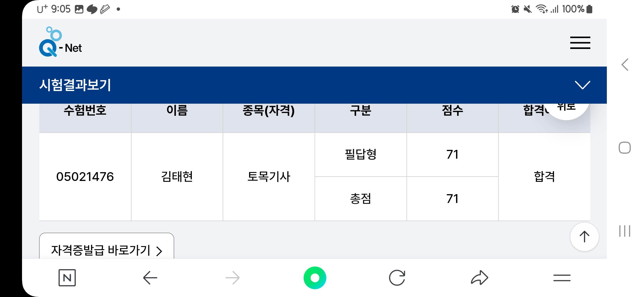Image resolution: width=644 pixels, height=297 pixels.
Task: Go back with browser back arrow
Action: point(150,278)
